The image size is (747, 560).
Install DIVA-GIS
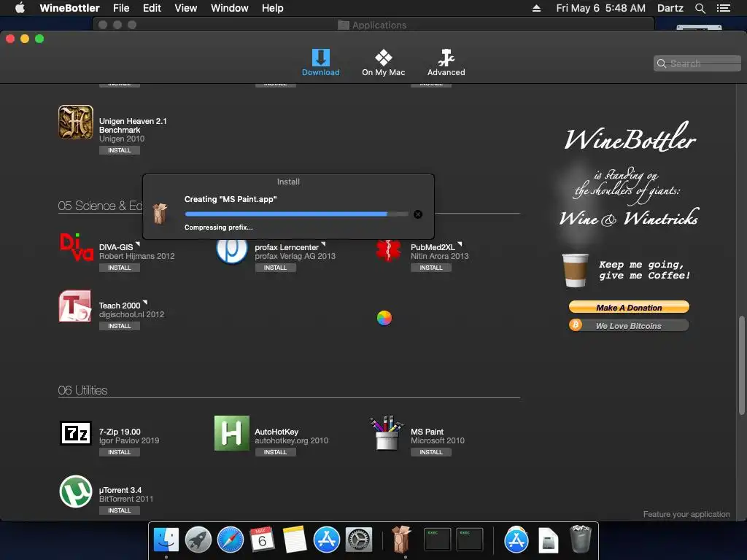click(x=119, y=268)
